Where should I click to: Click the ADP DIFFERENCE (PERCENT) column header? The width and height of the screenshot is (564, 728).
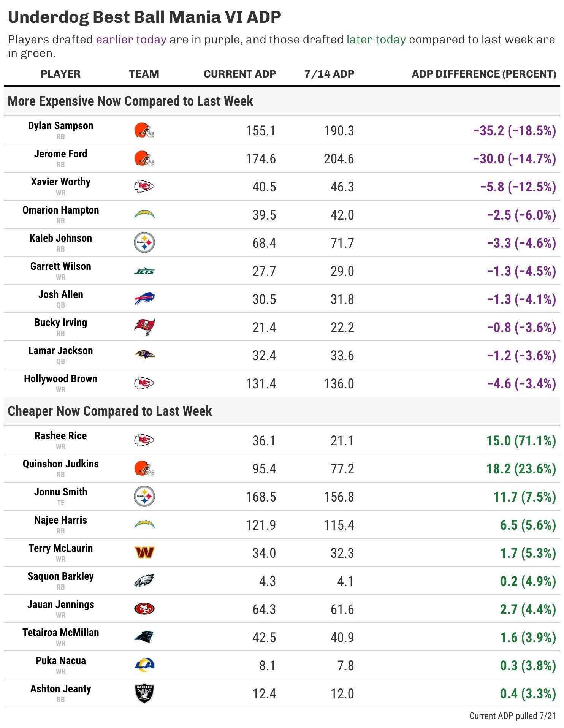pos(483,74)
